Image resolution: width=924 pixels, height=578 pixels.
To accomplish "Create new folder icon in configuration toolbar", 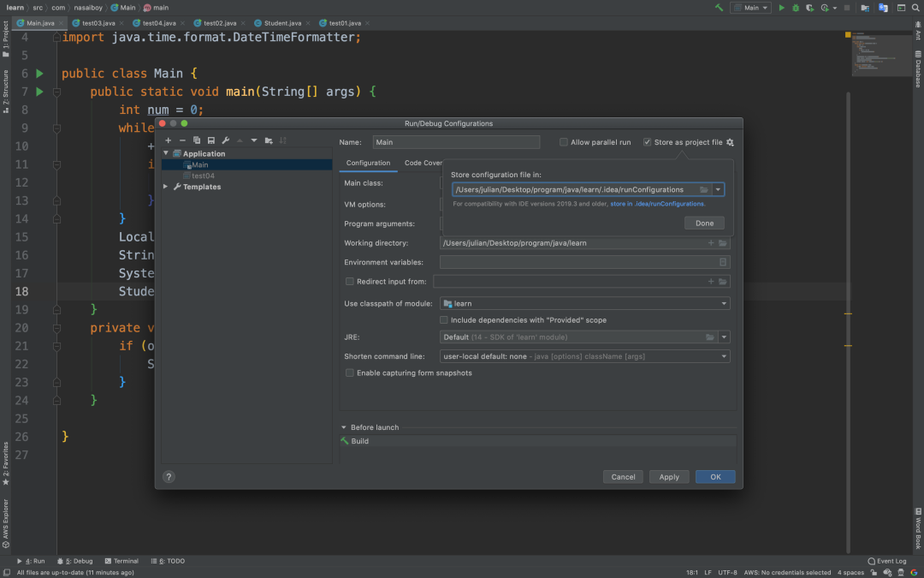I will tap(268, 140).
